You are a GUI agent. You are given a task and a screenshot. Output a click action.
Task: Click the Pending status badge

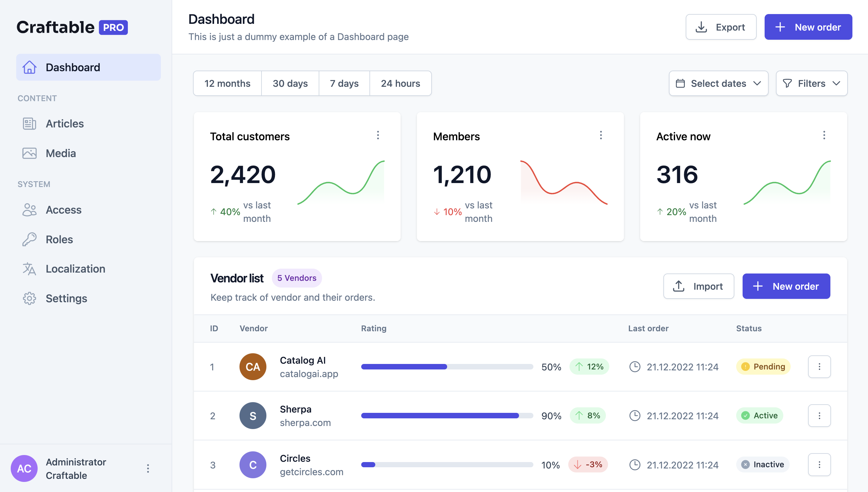click(763, 367)
